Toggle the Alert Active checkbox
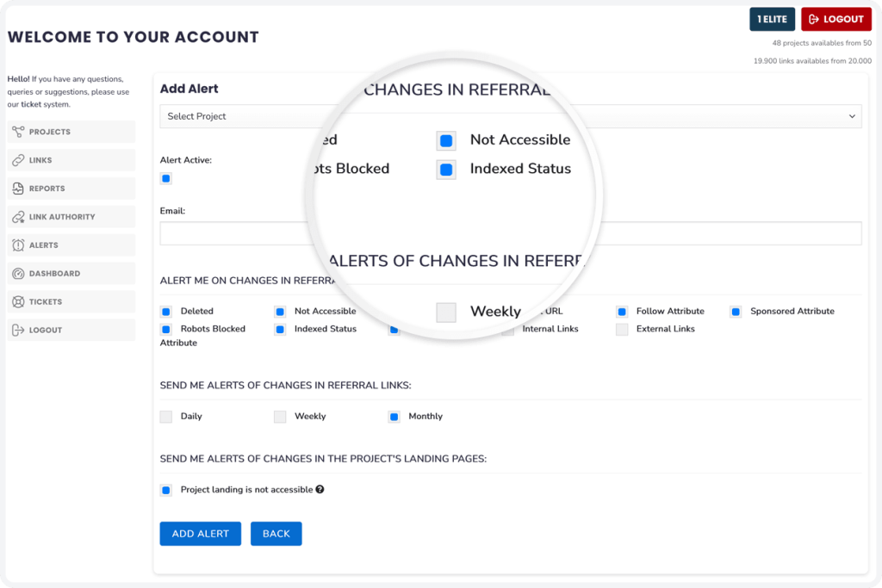882x588 pixels. click(166, 179)
